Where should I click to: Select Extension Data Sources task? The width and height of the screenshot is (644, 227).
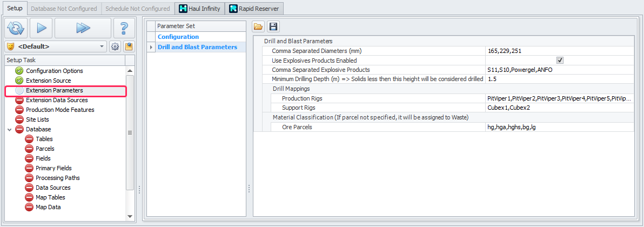[57, 100]
